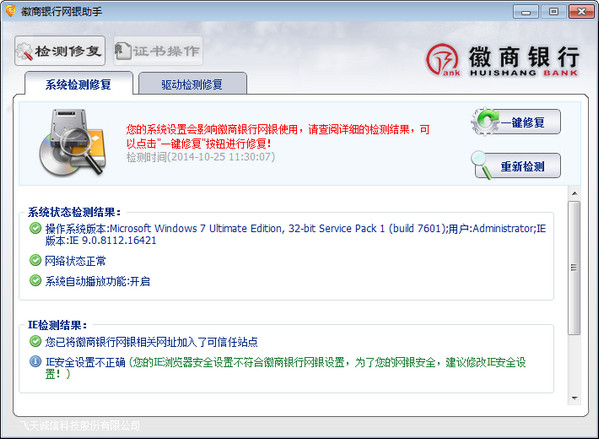
Task: Click the hard disk magnifier scan icon
Action: pyautogui.click(x=73, y=142)
